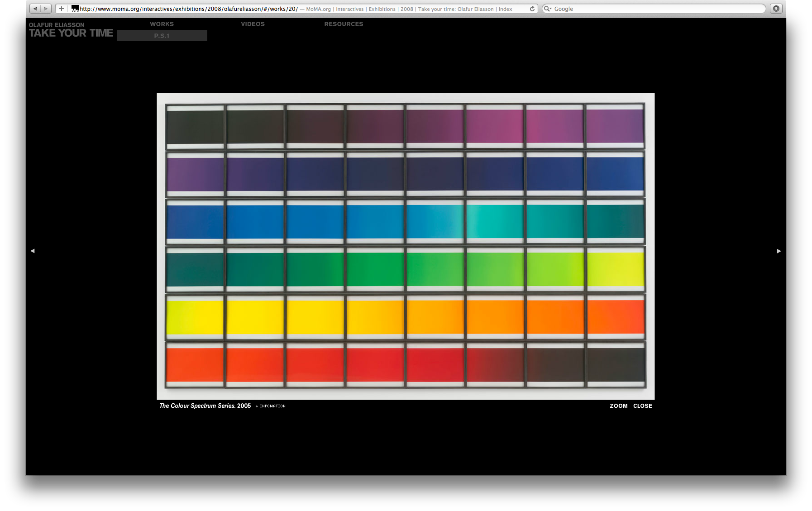This screenshot has width=812, height=511.
Task: Click the bright yellow-green panel in artwork
Action: pyautogui.click(x=615, y=269)
